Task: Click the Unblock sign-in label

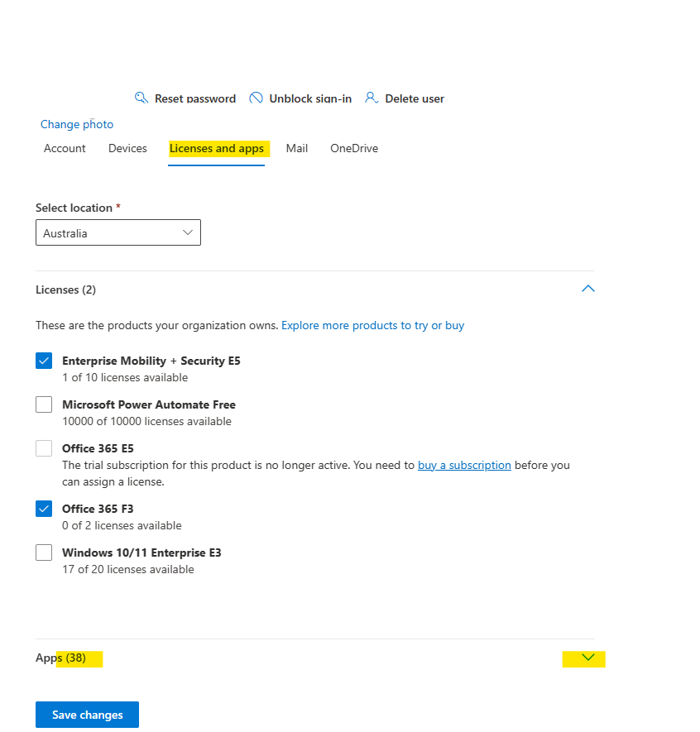Action: pyautogui.click(x=310, y=98)
